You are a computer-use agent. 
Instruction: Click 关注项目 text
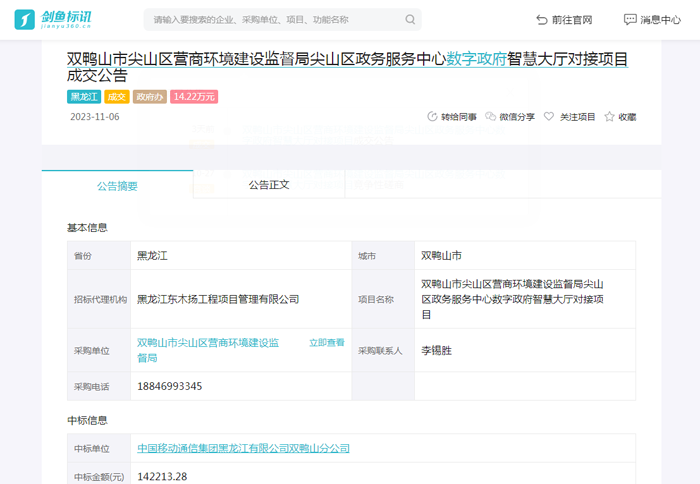pos(578,117)
